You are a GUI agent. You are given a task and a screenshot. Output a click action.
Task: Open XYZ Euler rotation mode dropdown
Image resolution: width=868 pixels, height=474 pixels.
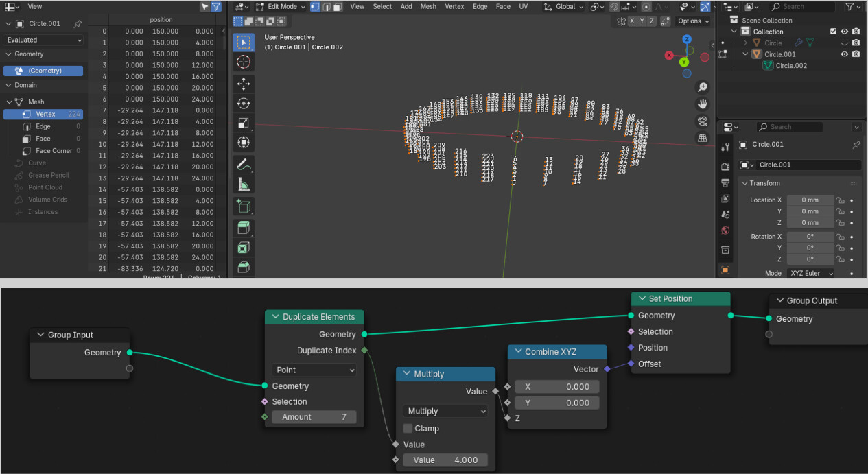(811, 273)
